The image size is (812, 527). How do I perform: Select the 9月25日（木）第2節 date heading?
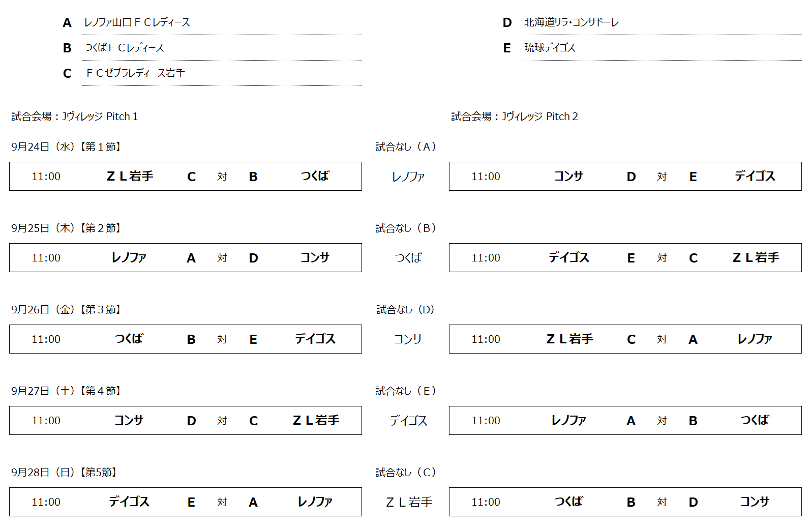(67, 228)
